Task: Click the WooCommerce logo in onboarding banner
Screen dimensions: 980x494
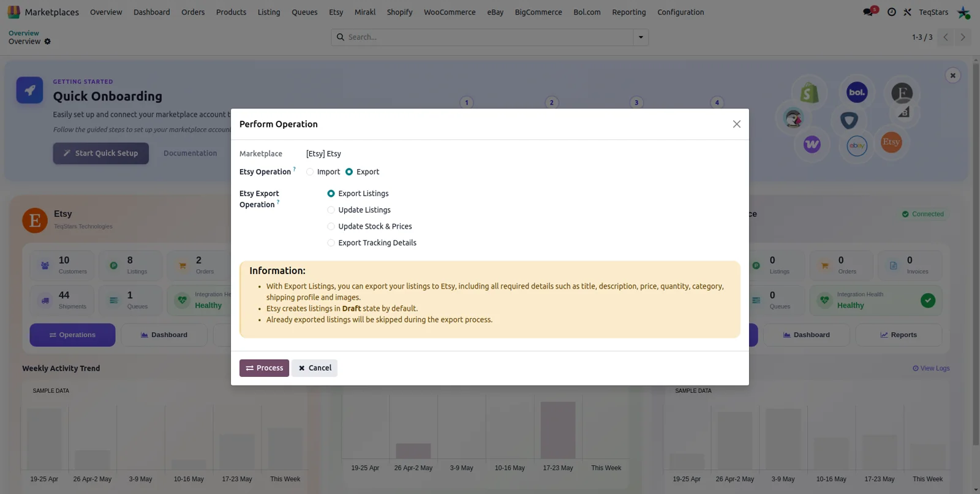Action: tap(812, 145)
